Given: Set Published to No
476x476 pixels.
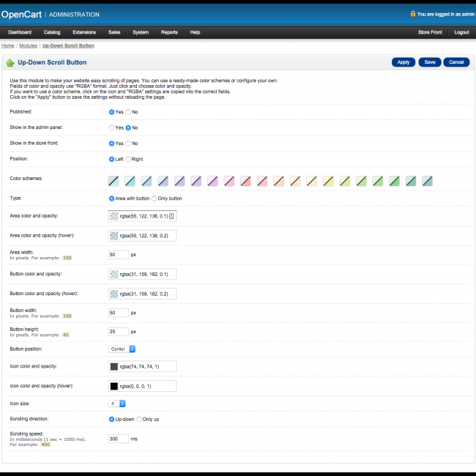Looking at the screenshot, I should click(128, 112).
